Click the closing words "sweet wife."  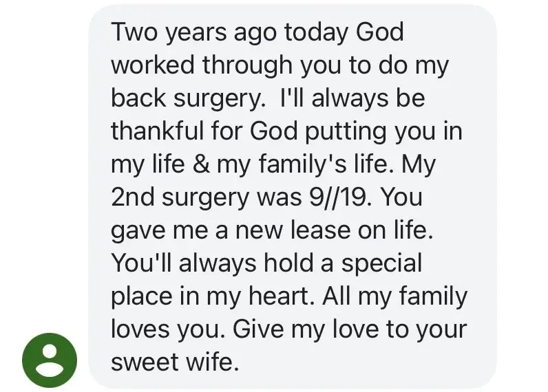[x=175, y=362]
